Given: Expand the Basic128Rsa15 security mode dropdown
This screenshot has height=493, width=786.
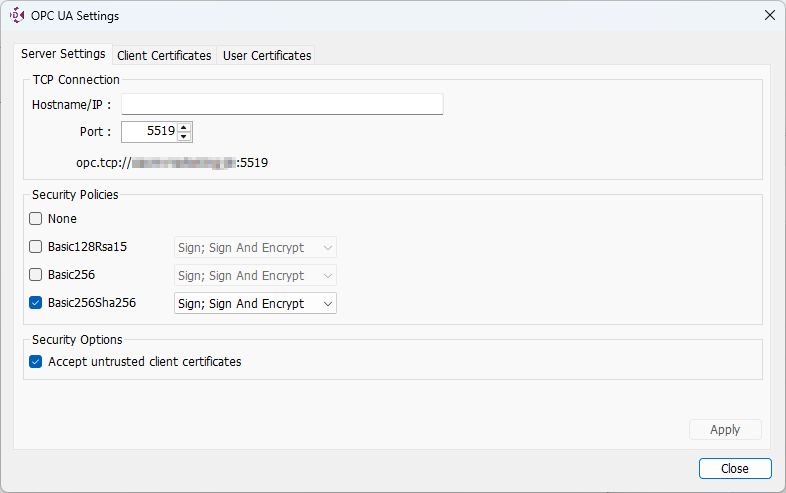Looking at the screenshot, I should 255,247.
